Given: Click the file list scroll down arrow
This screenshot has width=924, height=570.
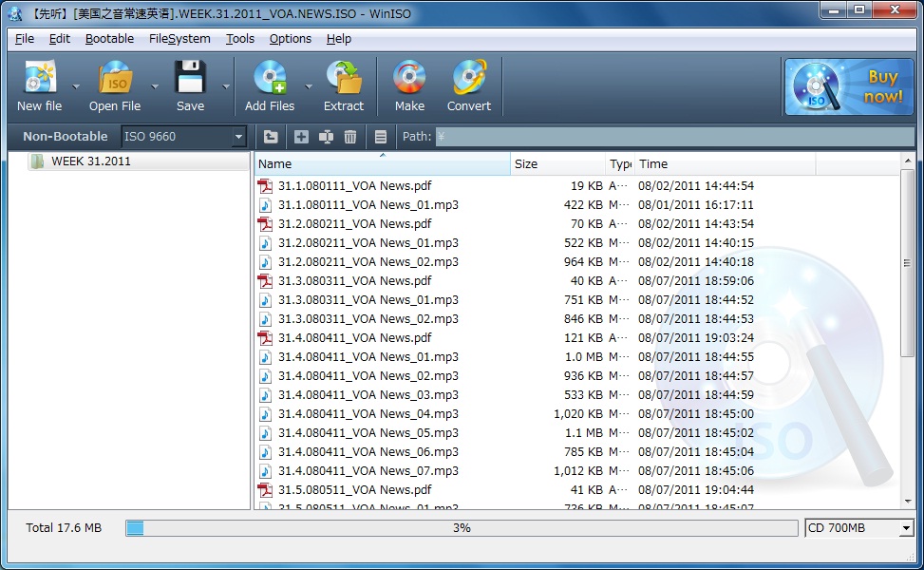Looking at the screenshot, I should (x=908, y=502).
